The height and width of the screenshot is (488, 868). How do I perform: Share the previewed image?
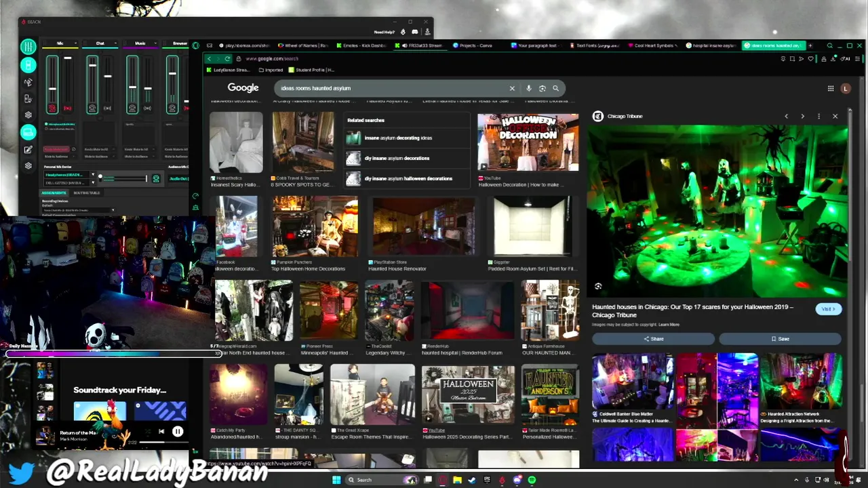tap(654, 339)
